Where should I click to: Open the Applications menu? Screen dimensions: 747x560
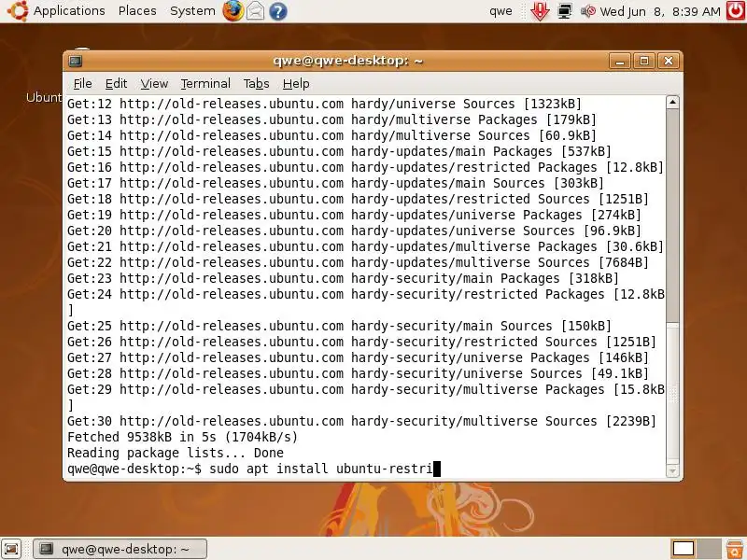[69, 10]
